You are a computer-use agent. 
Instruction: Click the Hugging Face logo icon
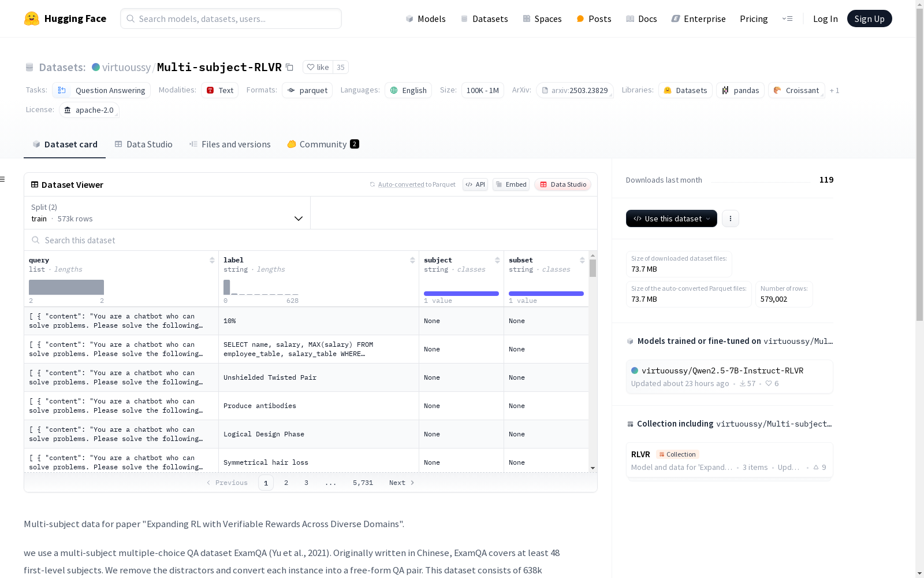point(32,18)
